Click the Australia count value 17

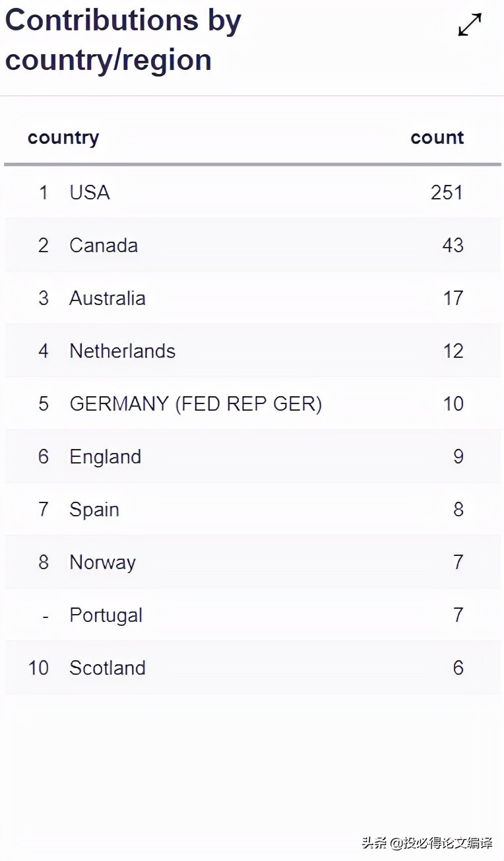coord(453,298)
